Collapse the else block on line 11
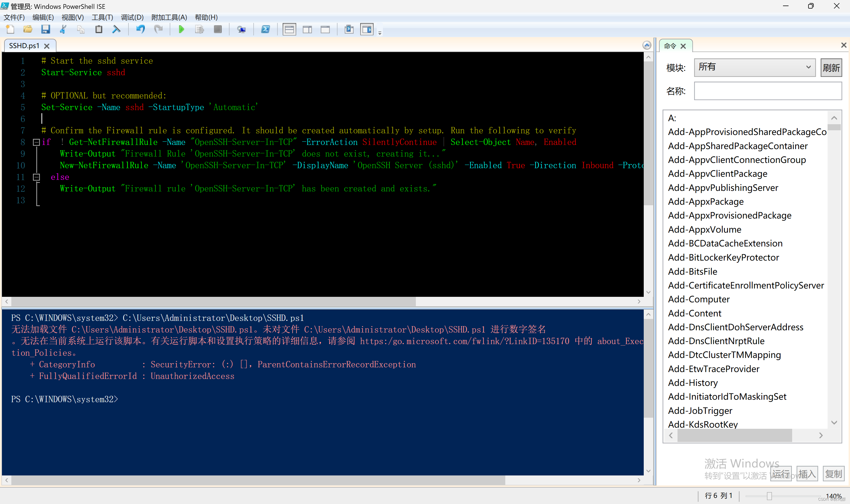 pos(36,177)
